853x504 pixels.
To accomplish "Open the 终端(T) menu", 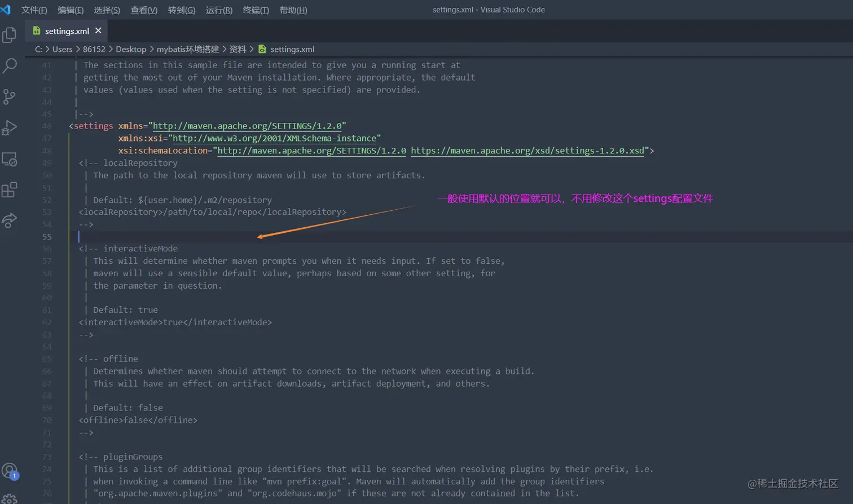I will (x=256, y=10).
